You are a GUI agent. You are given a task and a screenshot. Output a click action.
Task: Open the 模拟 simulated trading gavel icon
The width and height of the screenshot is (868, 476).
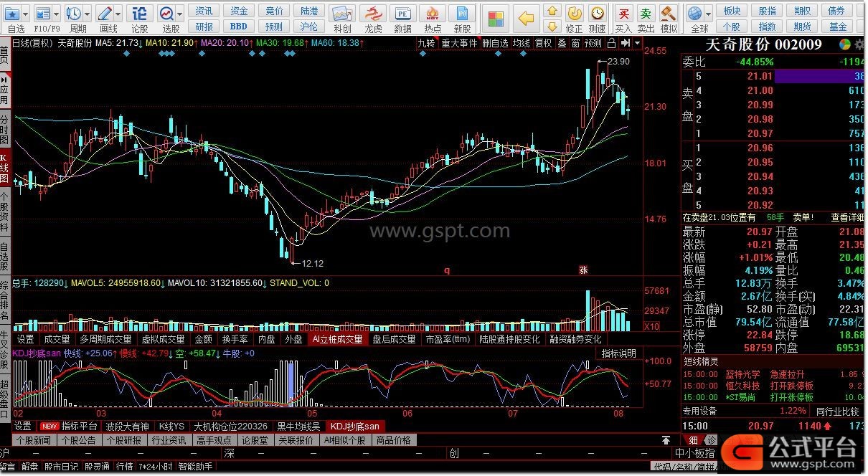tap(669, 14)
